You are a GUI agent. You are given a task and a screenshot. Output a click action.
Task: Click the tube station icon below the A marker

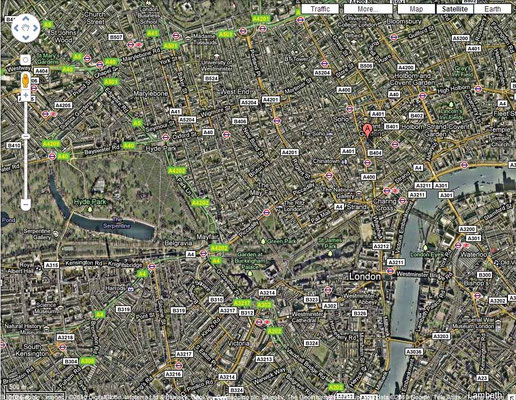pyautogui.click(x=367, y=163)
